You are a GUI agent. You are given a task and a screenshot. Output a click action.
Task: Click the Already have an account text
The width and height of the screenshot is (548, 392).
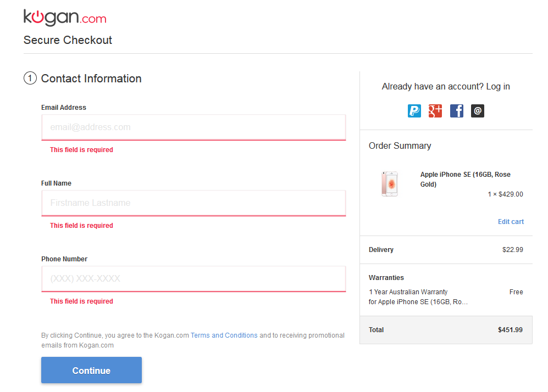pos(446,87)
